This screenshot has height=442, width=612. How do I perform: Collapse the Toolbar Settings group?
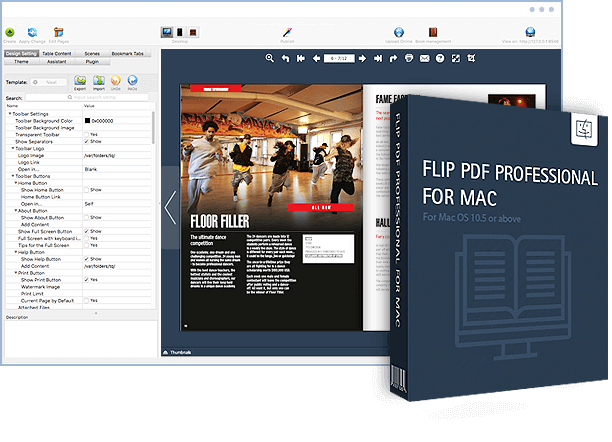pyautogui.click(x=10, y=114)
